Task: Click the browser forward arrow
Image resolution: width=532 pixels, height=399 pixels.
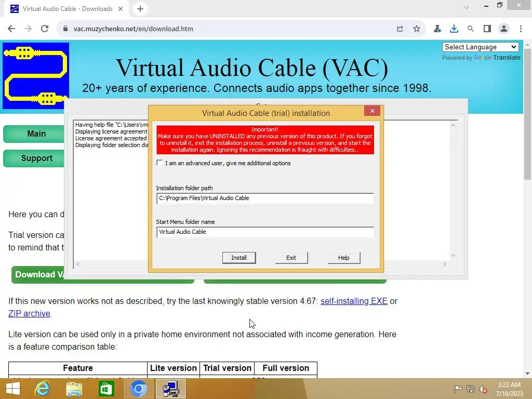Action: click(x=28, y=29)
